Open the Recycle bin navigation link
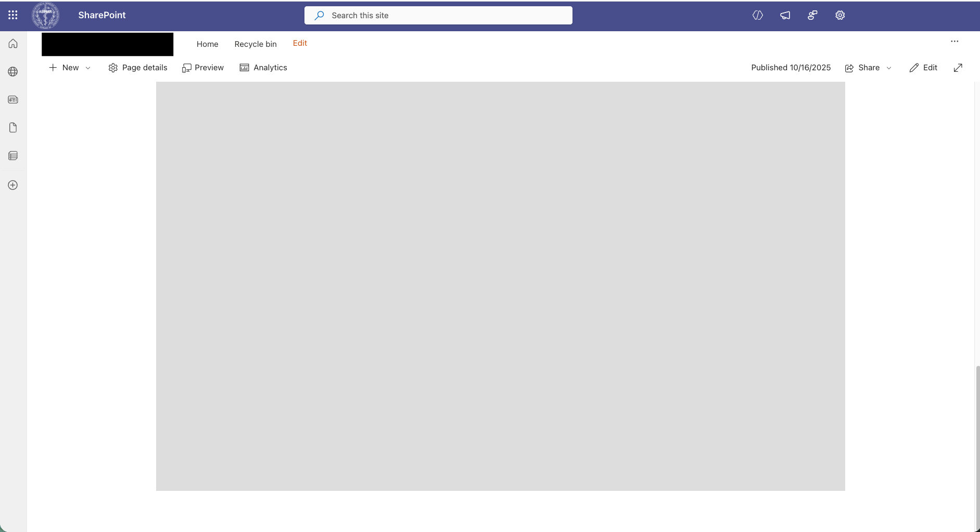Screen dimensions: 980x532 pos(256,44)
